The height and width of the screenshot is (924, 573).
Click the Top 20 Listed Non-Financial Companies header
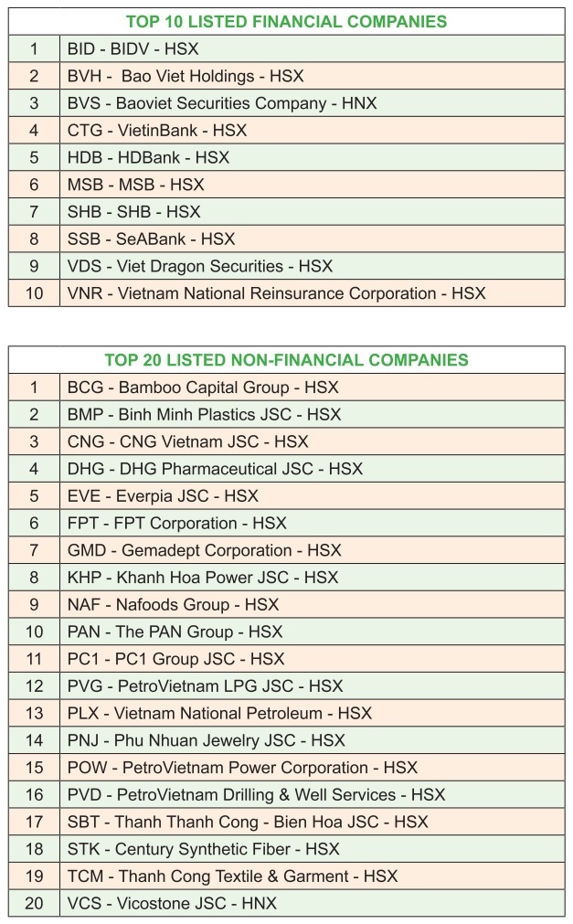(x=286, y=360)
